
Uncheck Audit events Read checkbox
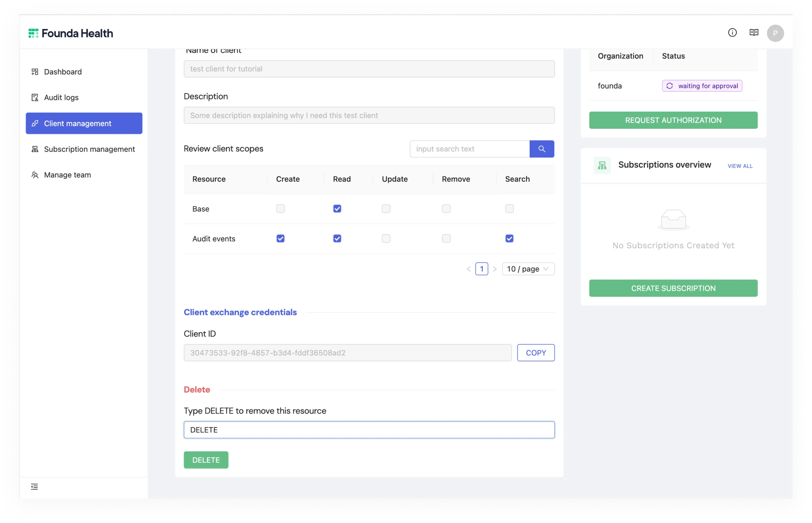click(x=337, y=238)
